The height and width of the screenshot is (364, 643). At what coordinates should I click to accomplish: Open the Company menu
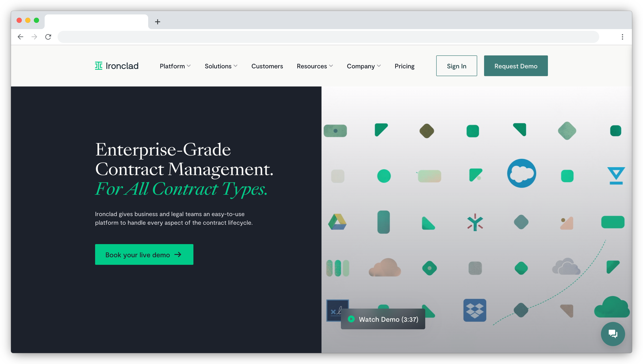(x=364, y=66)
